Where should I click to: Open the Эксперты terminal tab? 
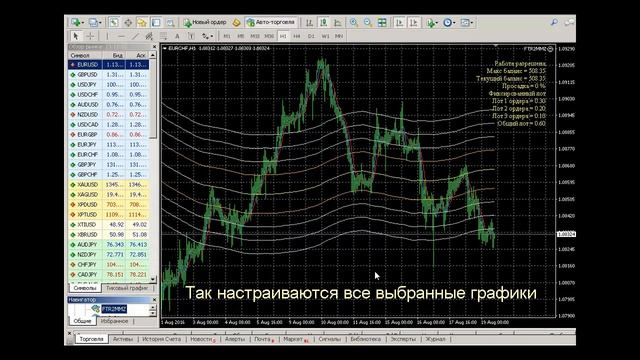point(402,339)
